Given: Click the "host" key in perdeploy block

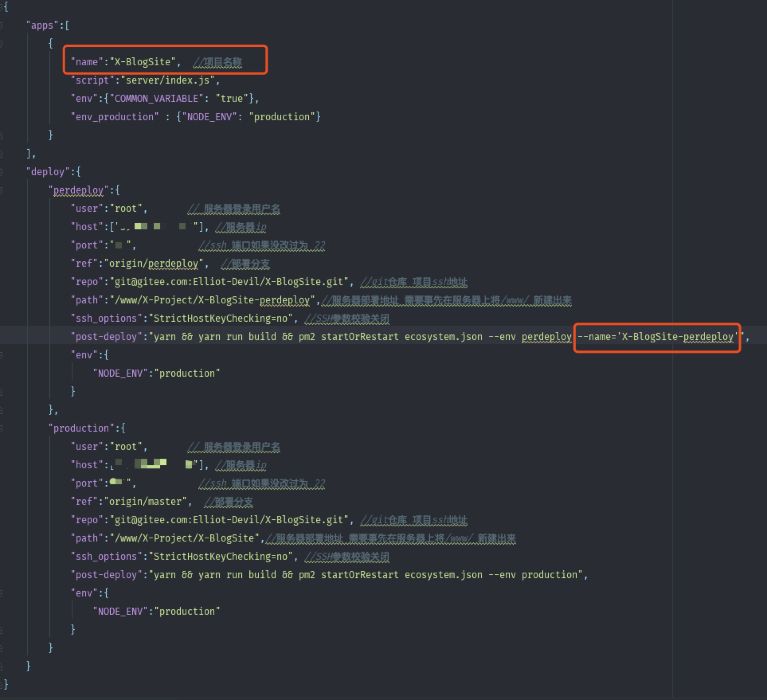Looking at the screenshot, I should pyautogui.click(x=87, y=227).
